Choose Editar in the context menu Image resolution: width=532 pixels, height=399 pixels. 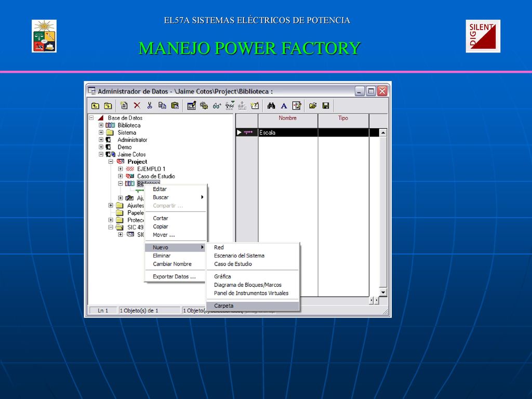click(x=176, y=189)
